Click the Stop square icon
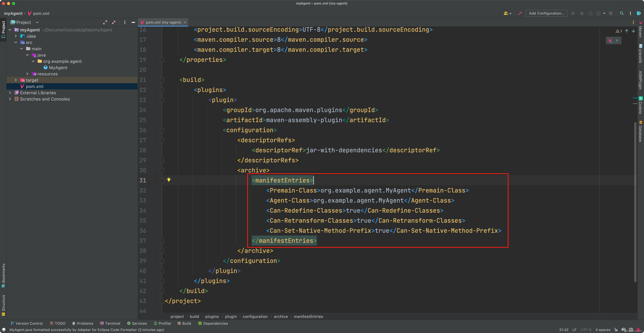644x333 pixels. (x=611, y=13)
